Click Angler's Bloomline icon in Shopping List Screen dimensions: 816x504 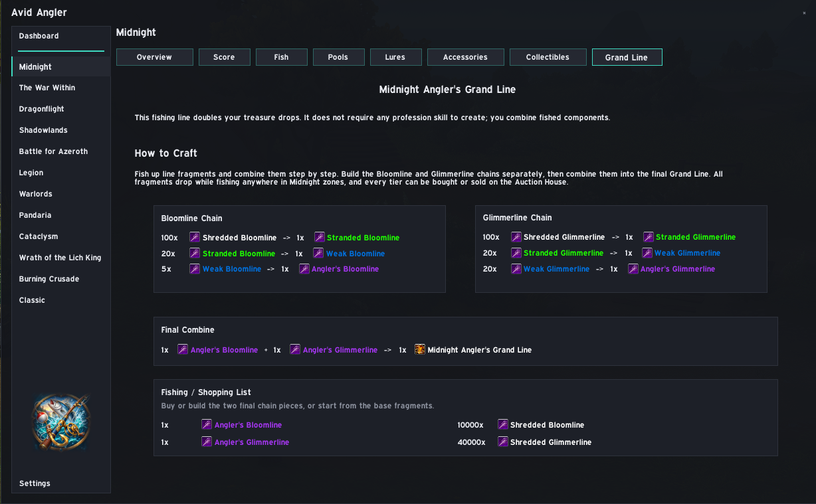[x=207, y=424]
